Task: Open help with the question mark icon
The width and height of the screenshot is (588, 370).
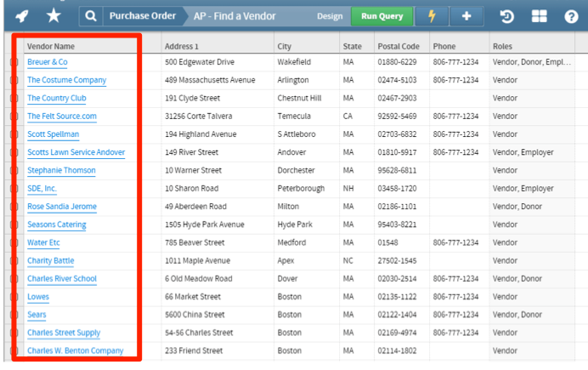Action: click(x=571, y=16)
